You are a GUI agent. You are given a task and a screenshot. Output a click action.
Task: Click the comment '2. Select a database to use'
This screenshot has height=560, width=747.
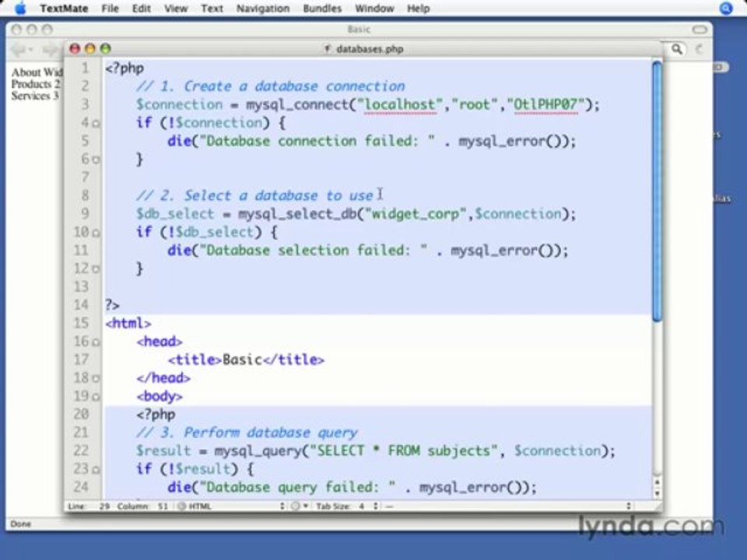click(x=254, y=196)
